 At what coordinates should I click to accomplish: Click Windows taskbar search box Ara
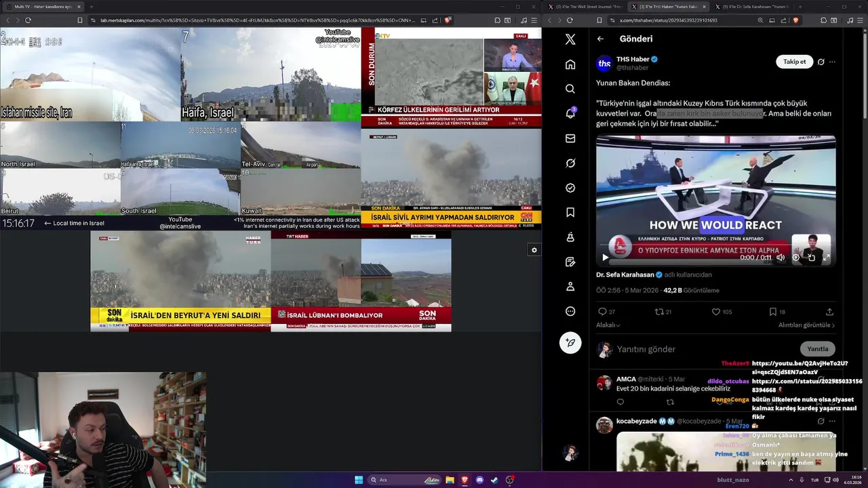coord(404,480)
